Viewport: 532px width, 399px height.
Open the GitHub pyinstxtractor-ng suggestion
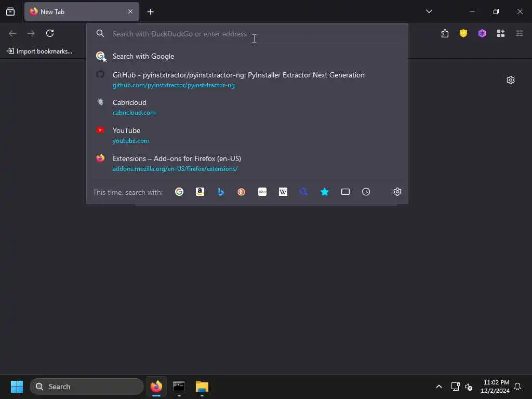[247, 79]
